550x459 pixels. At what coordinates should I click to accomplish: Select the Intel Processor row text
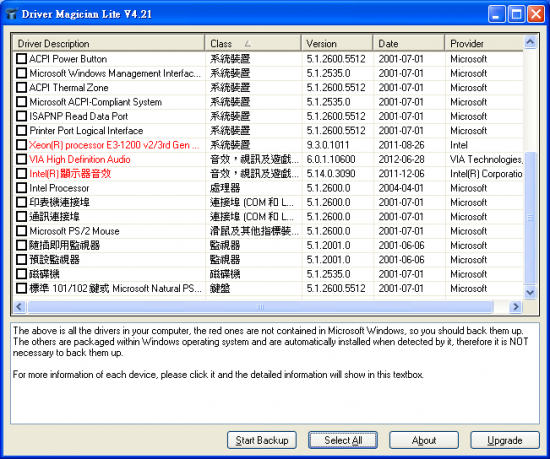pos(59,188)
